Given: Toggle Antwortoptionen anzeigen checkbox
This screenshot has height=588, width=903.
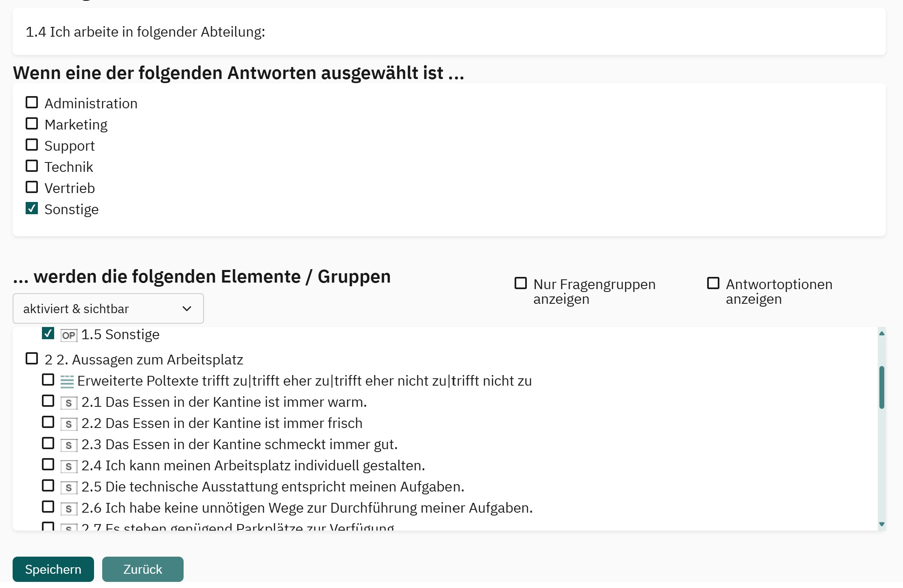Looking at the screenshot, I should (x=713, y=283).
